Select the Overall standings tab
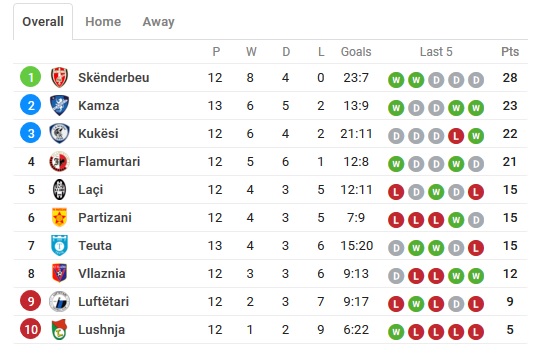 43,22
